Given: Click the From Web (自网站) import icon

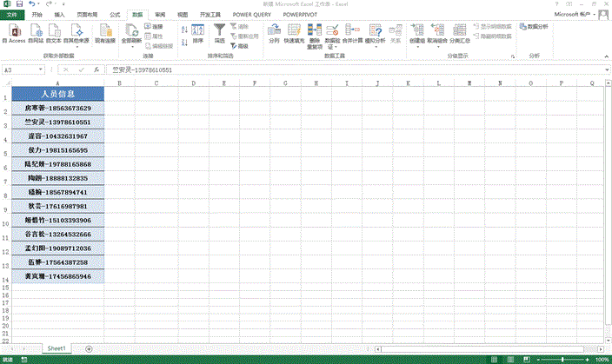Looking at the screenshot, I should pyautogui.click(x=36, y=31).
